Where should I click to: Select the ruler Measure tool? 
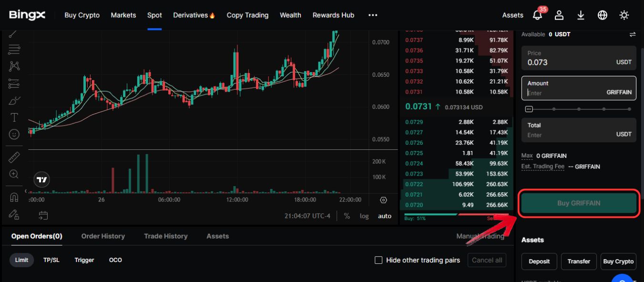pyautogui.click(x=14, y=157)
